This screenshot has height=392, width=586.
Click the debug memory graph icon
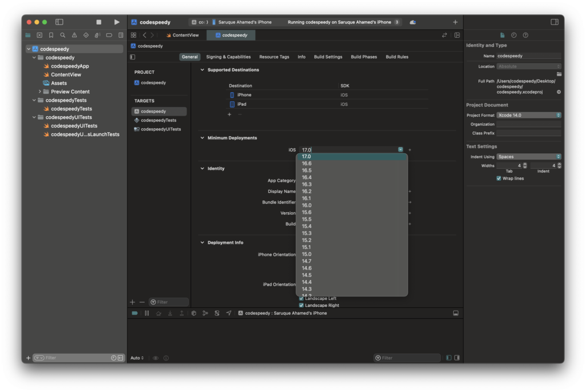(205, 313)
